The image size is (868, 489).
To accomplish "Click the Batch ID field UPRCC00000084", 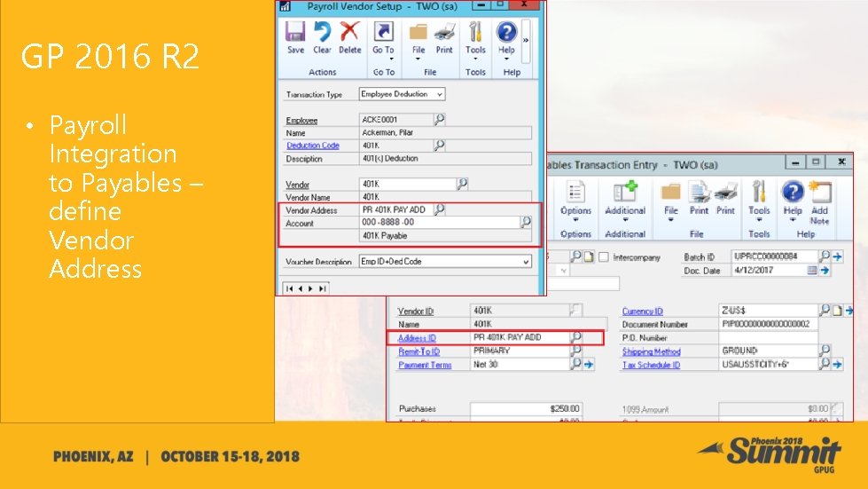I will tap(774, 256).
